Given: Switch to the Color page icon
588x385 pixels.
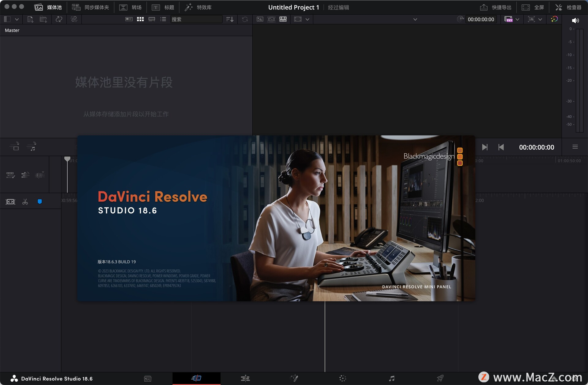Looking at the screenshot, I should click(343, 379).
